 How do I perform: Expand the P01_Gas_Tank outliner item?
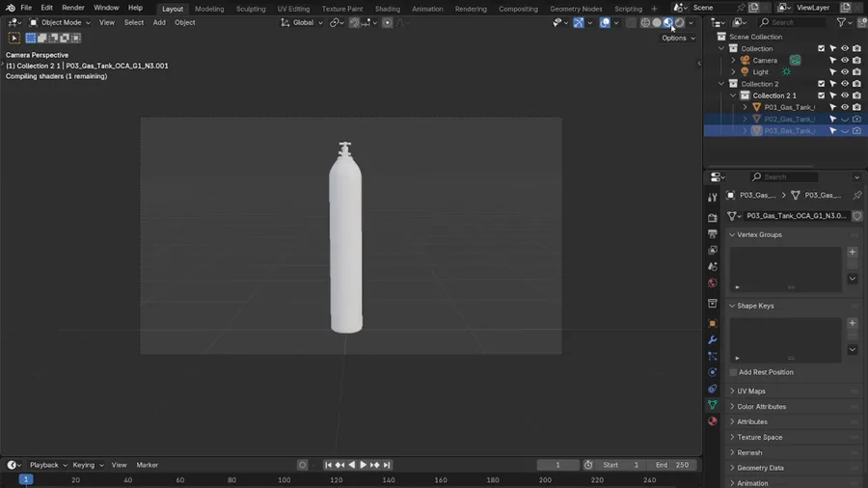[x=745, y=107]
